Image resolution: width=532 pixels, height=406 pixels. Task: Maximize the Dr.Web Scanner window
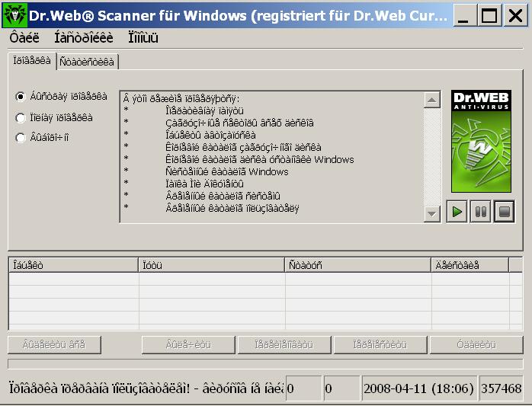[489, 15]
